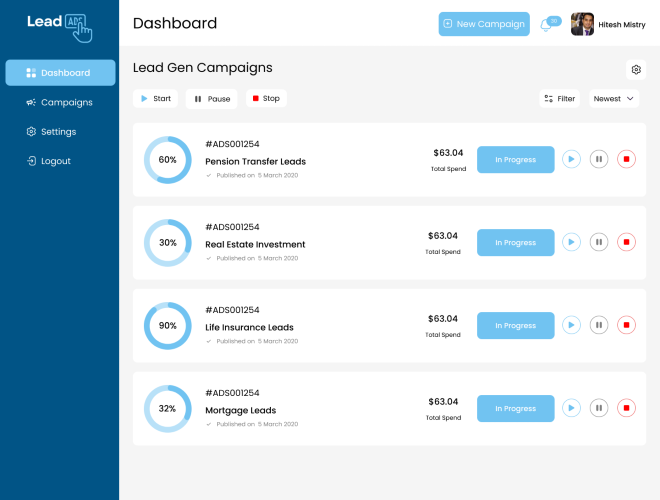Open the Filter options

[x=559, y=98]
